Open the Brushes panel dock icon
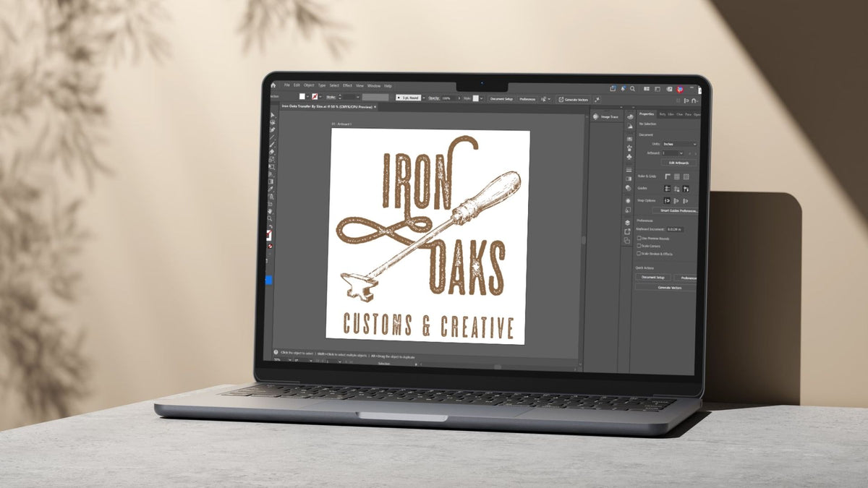Screen dimensions: 868x488 pos(629,147)
